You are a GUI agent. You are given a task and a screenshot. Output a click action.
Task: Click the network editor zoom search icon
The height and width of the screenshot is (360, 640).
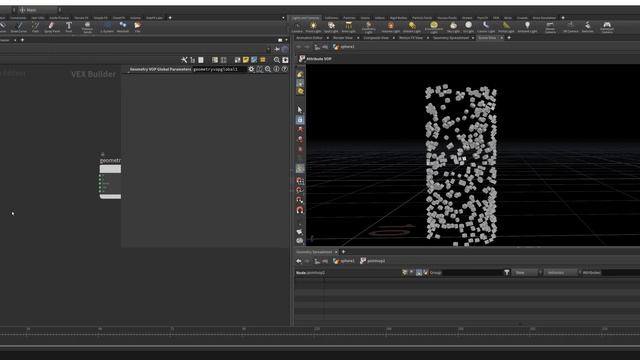pyautogui.click(x=277, y=60)
